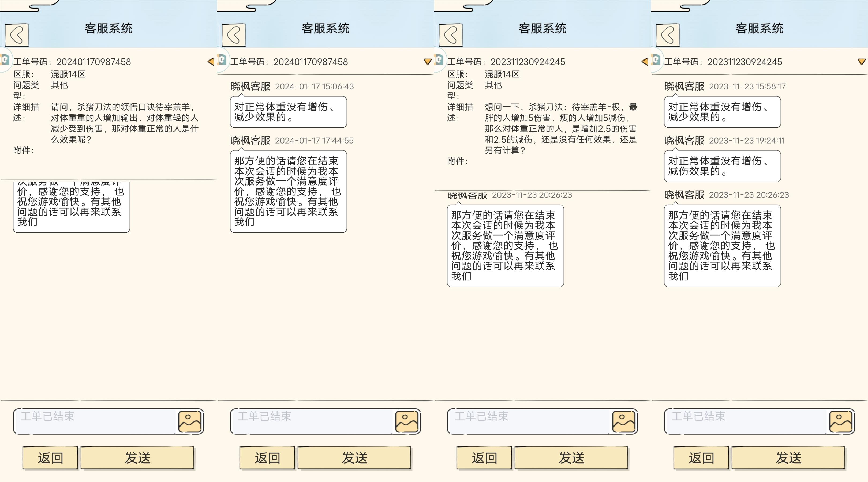The image size is (868, 482).
Task: Click picture icon below 2024-01-17 chat messages
Action: 407,421
